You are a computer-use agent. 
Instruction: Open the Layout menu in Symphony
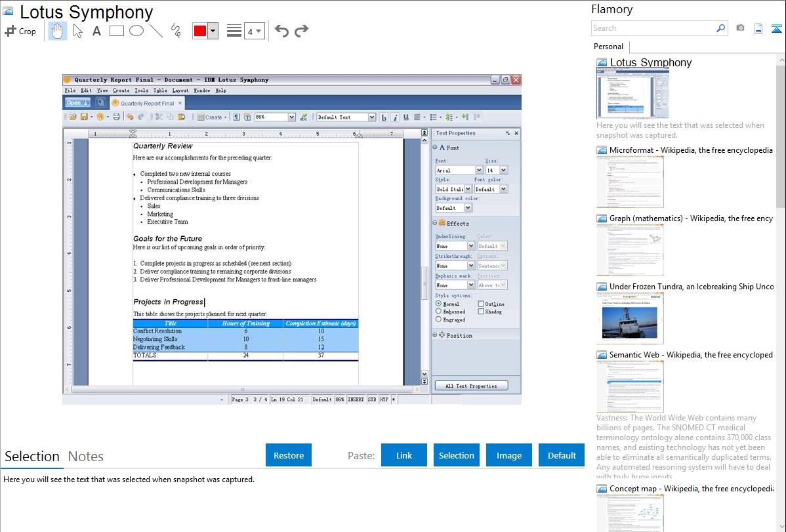(x=180, y=91)
